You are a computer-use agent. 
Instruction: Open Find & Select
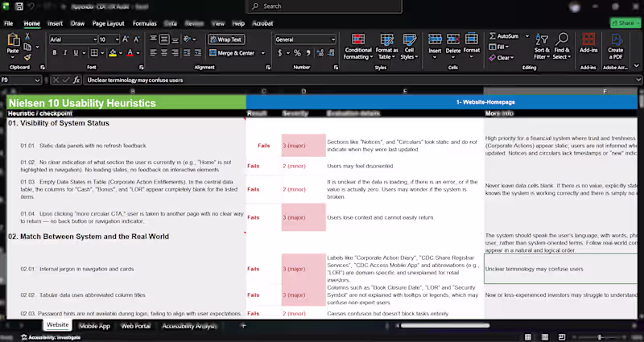pos(561,47)
